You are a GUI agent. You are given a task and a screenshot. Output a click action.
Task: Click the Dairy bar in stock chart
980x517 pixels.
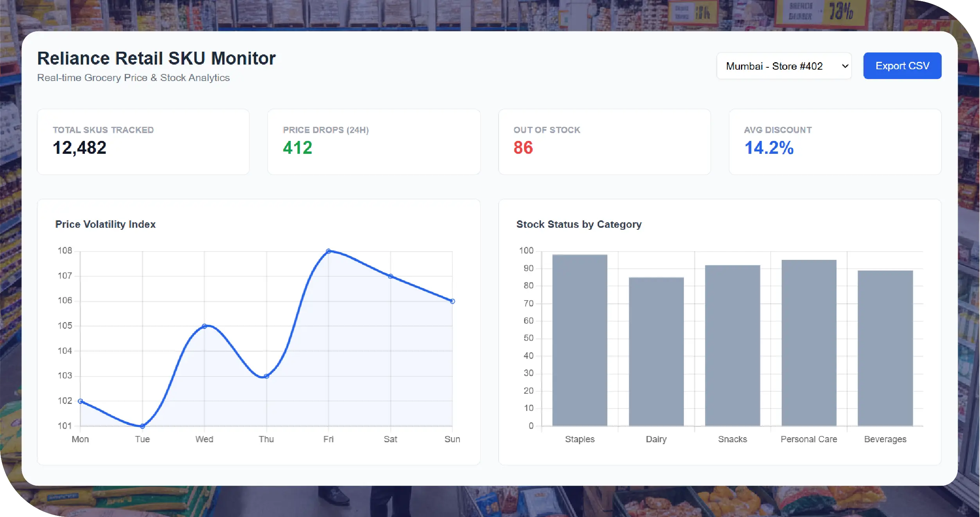click(656, 351)
